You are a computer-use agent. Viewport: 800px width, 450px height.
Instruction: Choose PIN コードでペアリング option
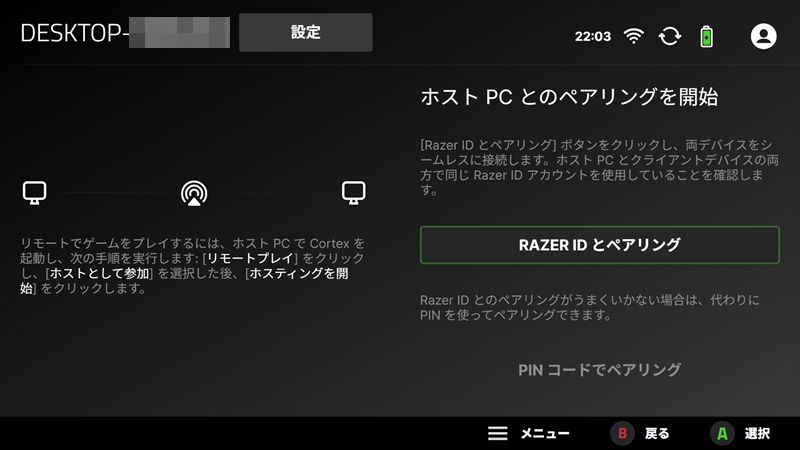tap(599, 370)
